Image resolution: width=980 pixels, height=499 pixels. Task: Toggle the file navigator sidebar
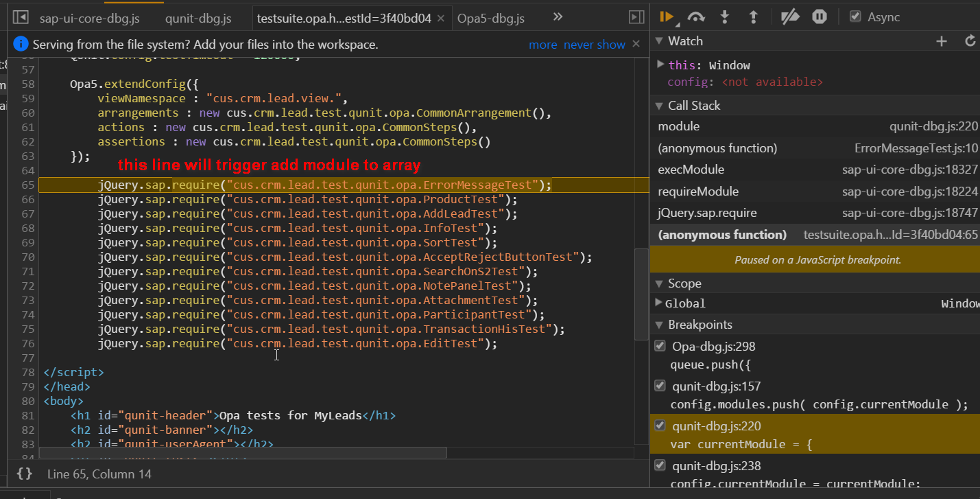[x=21, y=18]
